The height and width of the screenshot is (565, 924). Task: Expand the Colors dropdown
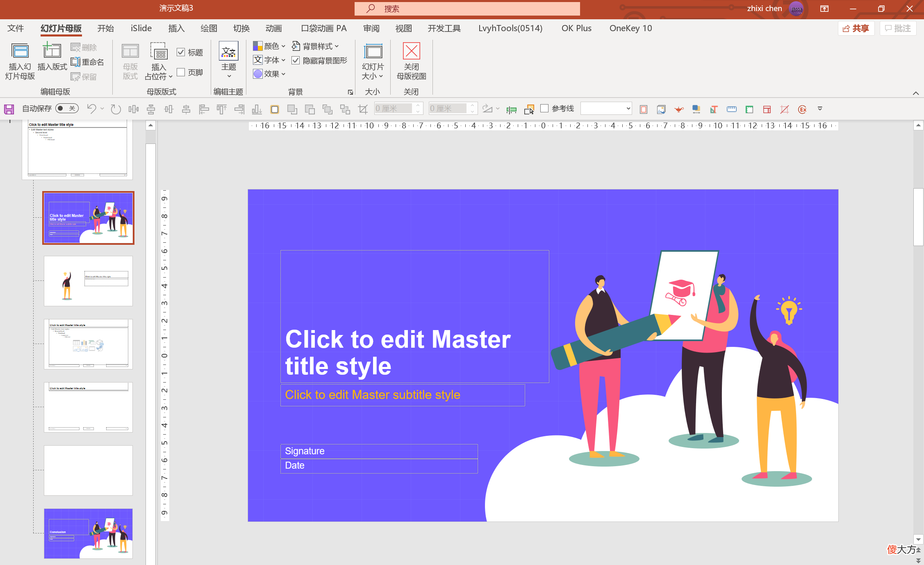click(269, 46)
